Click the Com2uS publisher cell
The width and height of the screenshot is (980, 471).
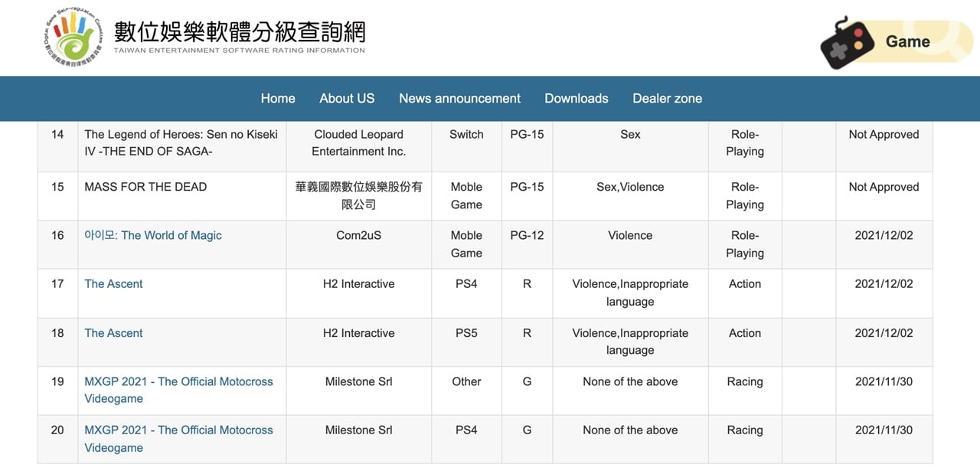pos(358,235)
